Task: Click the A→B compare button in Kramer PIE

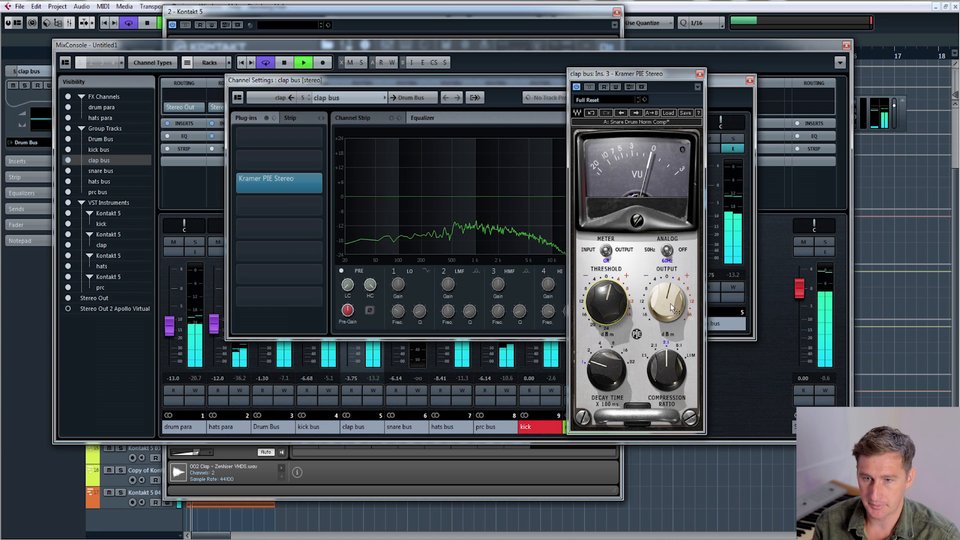Action: click(652, 113)
